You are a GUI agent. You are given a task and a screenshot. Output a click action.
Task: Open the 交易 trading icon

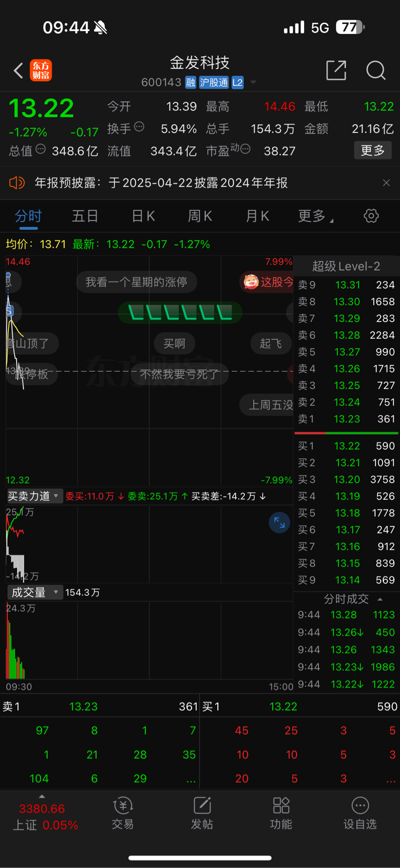[123, 813]
